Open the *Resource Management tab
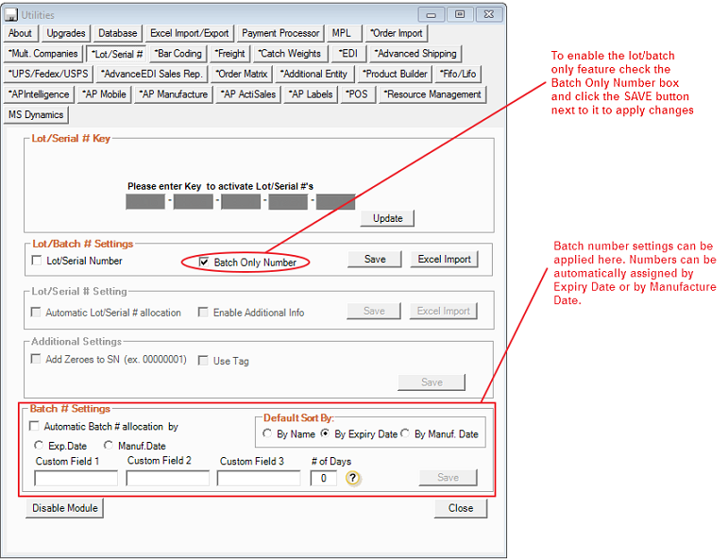 point(432,94)
